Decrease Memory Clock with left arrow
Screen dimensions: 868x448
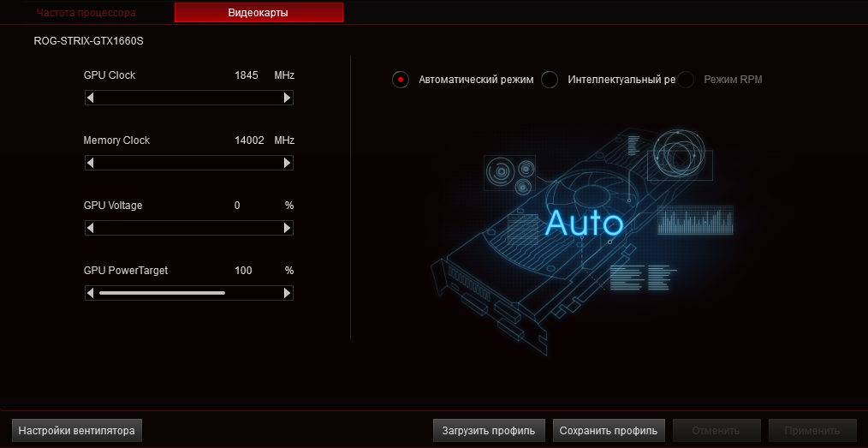coord(90,163)
